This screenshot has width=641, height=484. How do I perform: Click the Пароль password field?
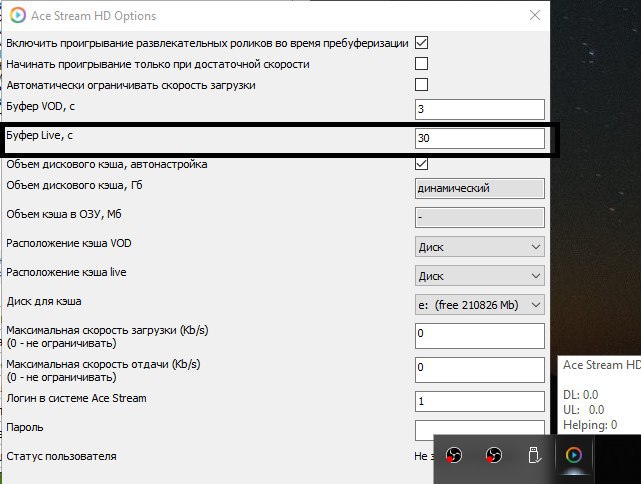point(480,430)
